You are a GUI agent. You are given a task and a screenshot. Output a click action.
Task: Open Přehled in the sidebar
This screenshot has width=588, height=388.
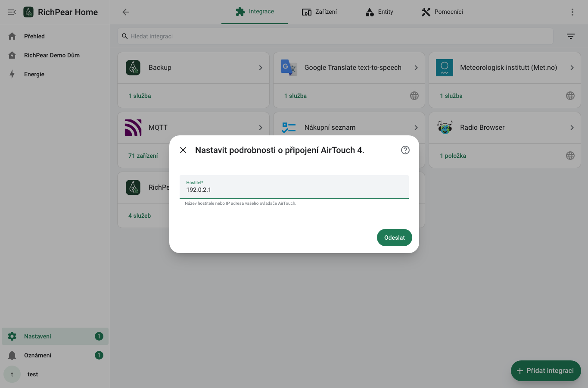pyautogui.click(x=55, y=36)
